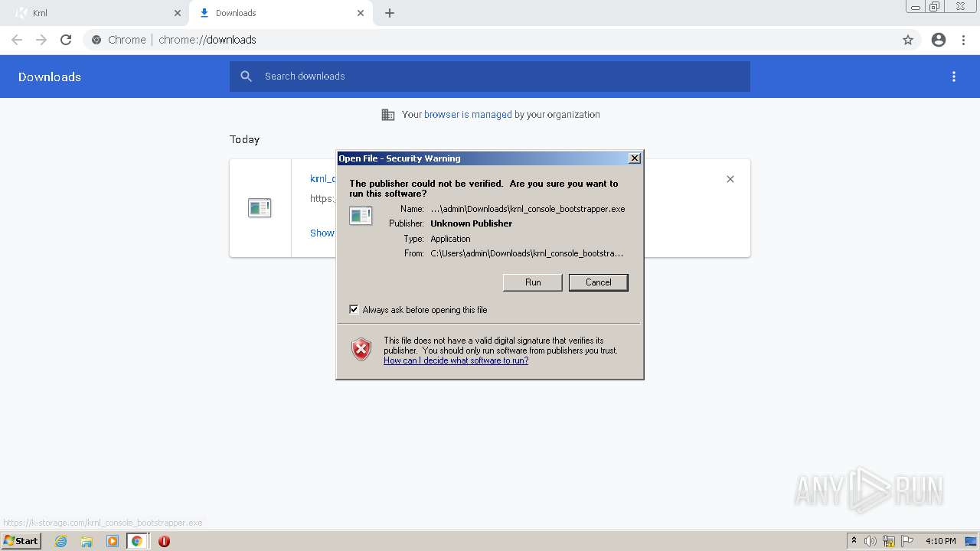
Task: Open Action Center flag icon
Action: click(907, 541)
